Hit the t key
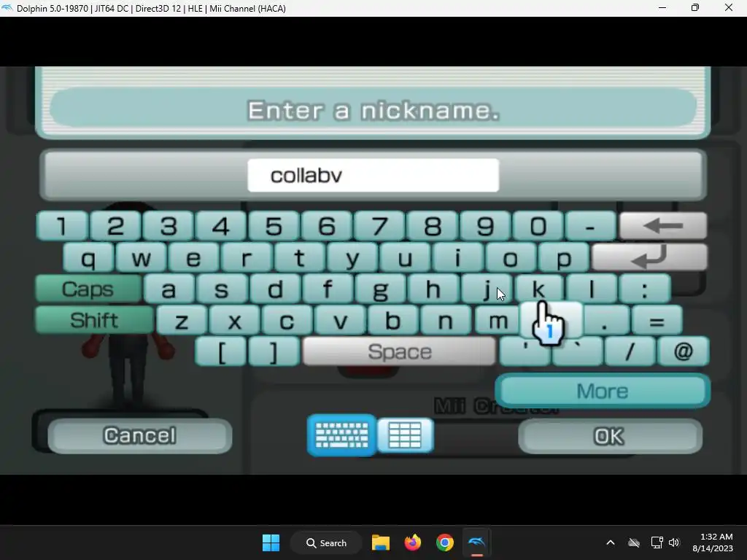747x560 pixels. (x=300, y=257)
